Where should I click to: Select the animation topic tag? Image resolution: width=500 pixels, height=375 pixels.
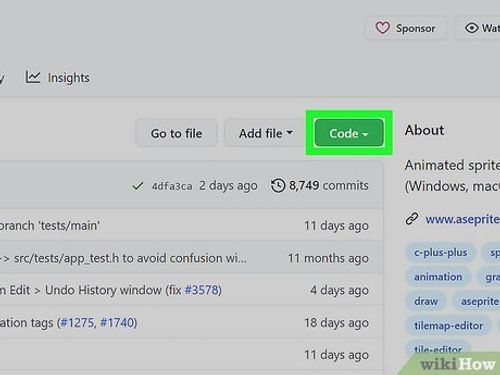pos(438,277)
